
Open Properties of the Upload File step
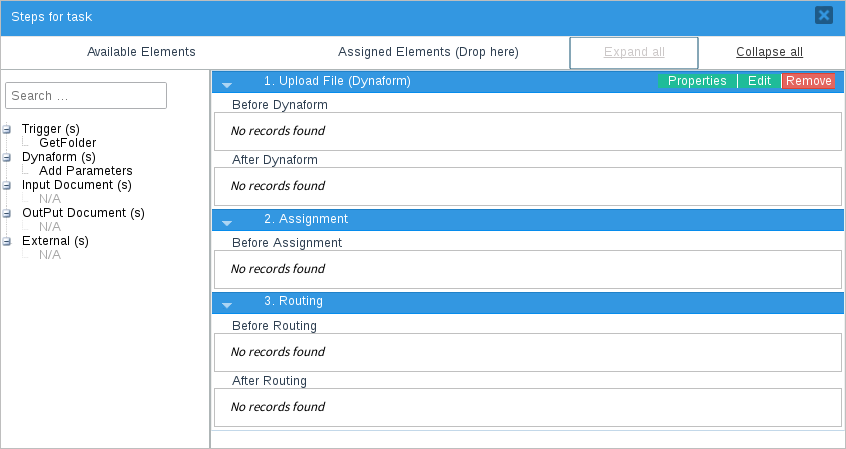(697, 81)
